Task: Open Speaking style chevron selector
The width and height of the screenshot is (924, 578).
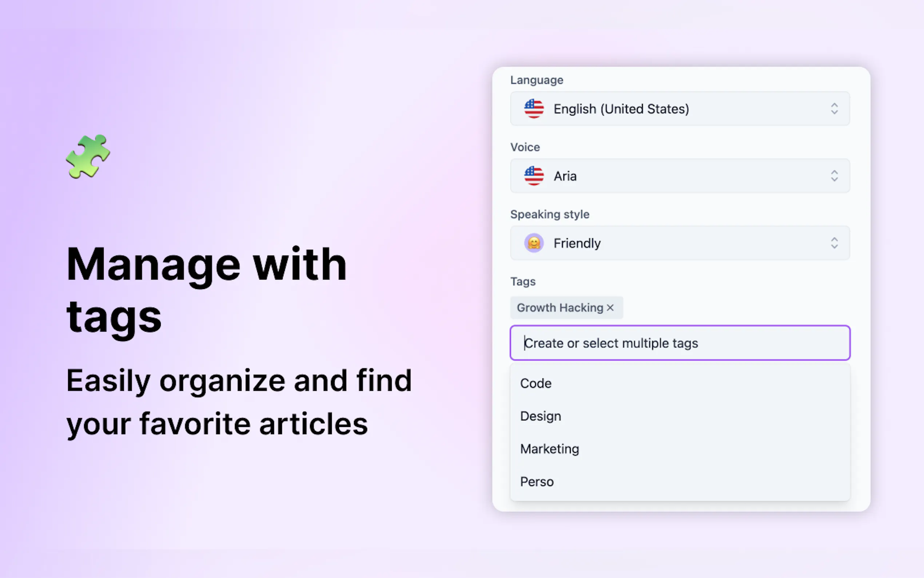Action: coord(834,243)
